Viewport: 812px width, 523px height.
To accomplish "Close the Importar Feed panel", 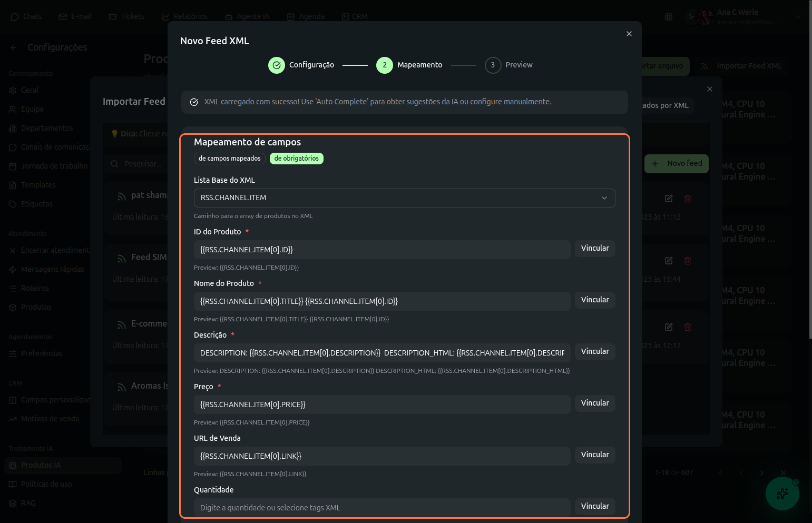I will [710, 89].
